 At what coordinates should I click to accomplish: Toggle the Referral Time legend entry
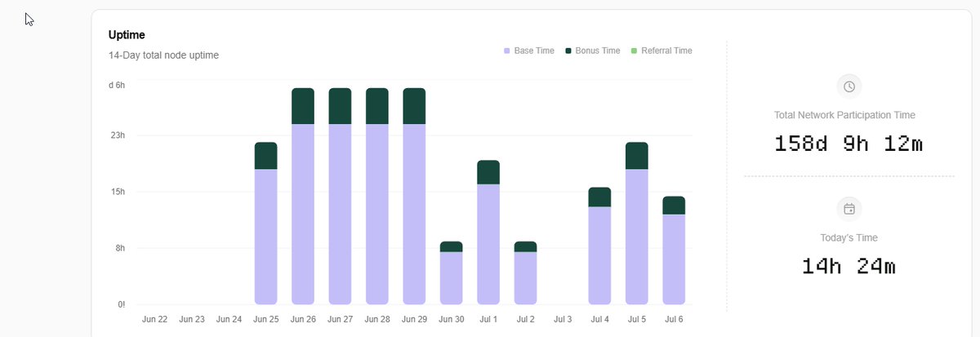point(661,51)
